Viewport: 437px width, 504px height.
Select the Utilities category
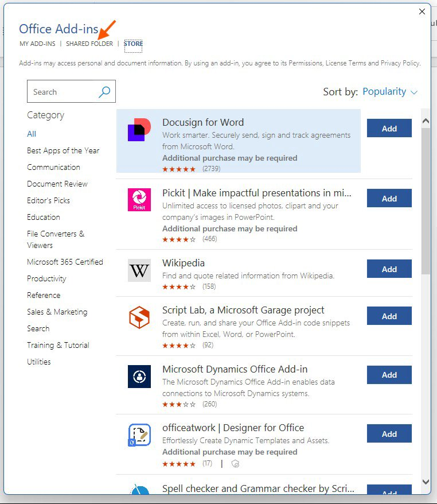click(x=39, y=362)
